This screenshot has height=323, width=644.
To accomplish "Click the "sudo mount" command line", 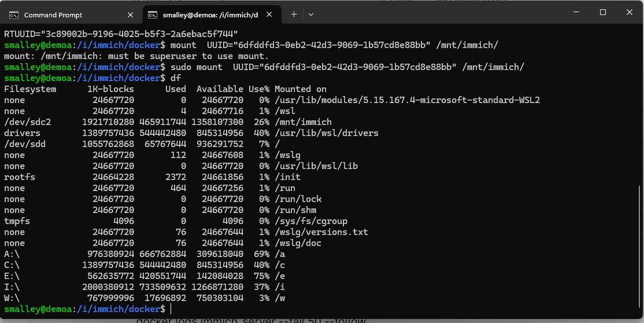I will point(264,67).
